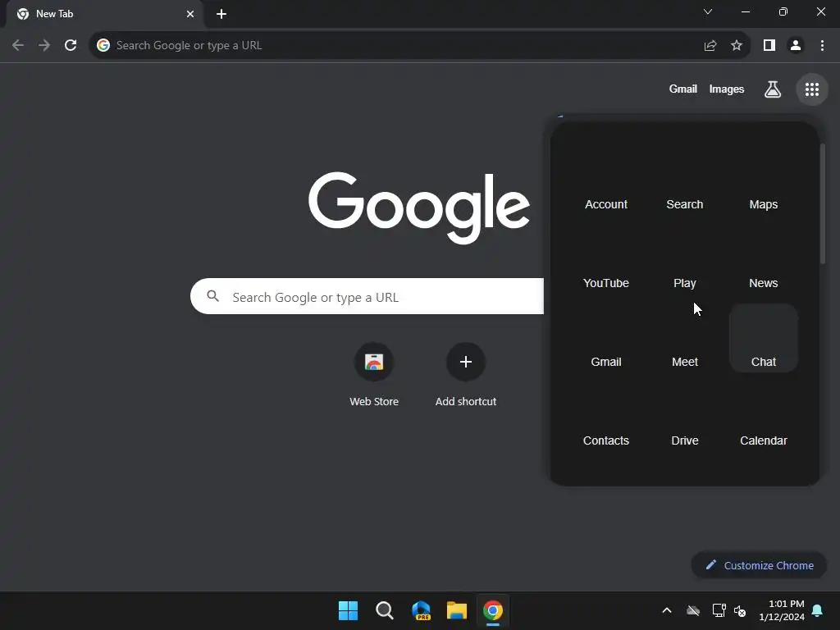This screenshot has height=630, width=840.
Task: Open the notifications bell icon
Action: pyautogui.click(x=818, y=610)
